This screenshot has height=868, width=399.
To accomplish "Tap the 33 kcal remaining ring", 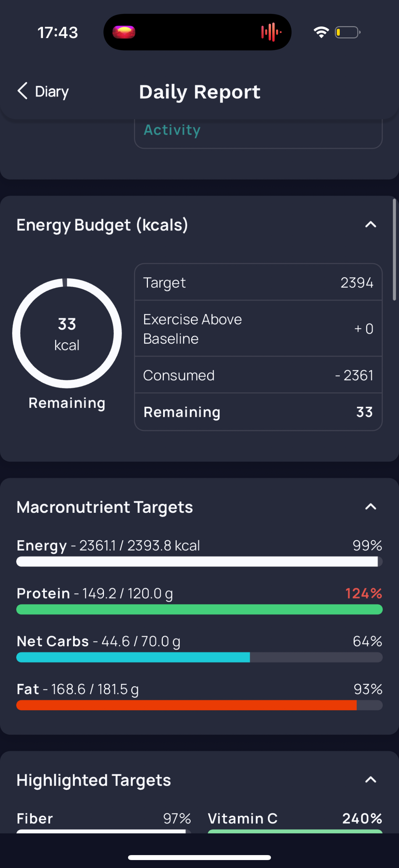I will [x=67, y=333].
